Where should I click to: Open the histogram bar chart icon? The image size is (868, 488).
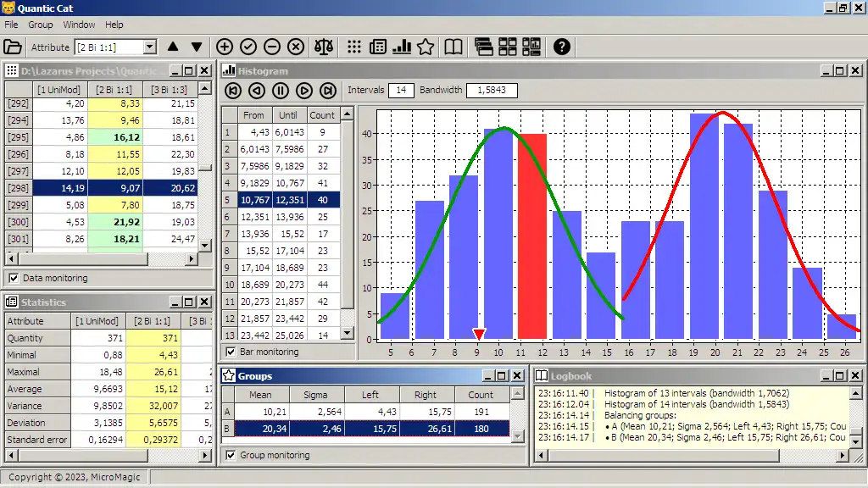(401, 47)
